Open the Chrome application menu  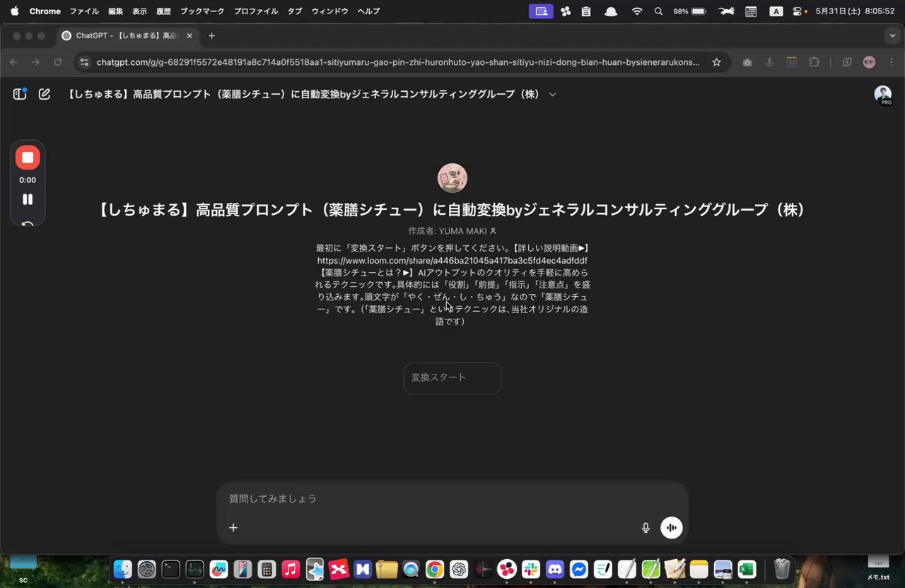point(45,11)
